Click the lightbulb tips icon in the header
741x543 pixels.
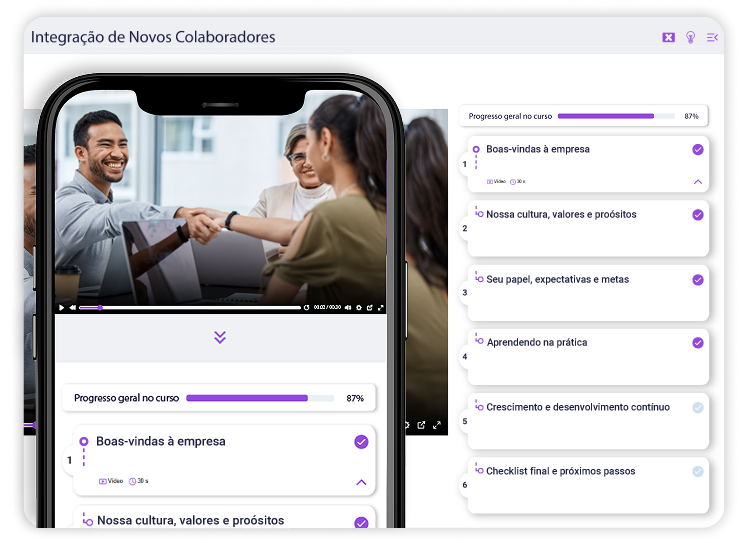(x=690, y=37)
